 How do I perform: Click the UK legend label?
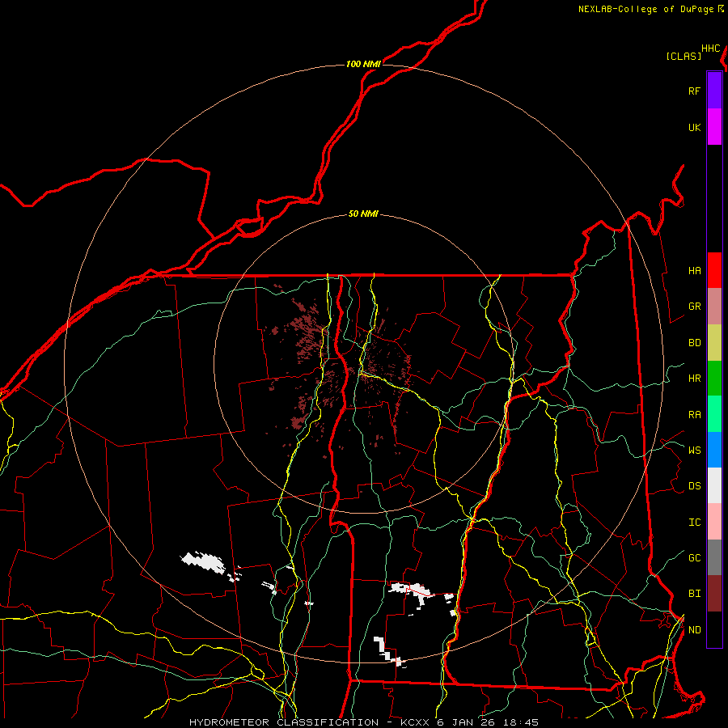pyautogui.click(x=694, y=127)
